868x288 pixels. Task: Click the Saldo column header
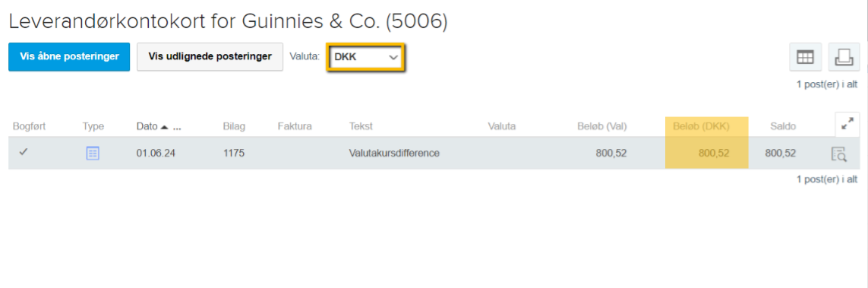(783, 126)
